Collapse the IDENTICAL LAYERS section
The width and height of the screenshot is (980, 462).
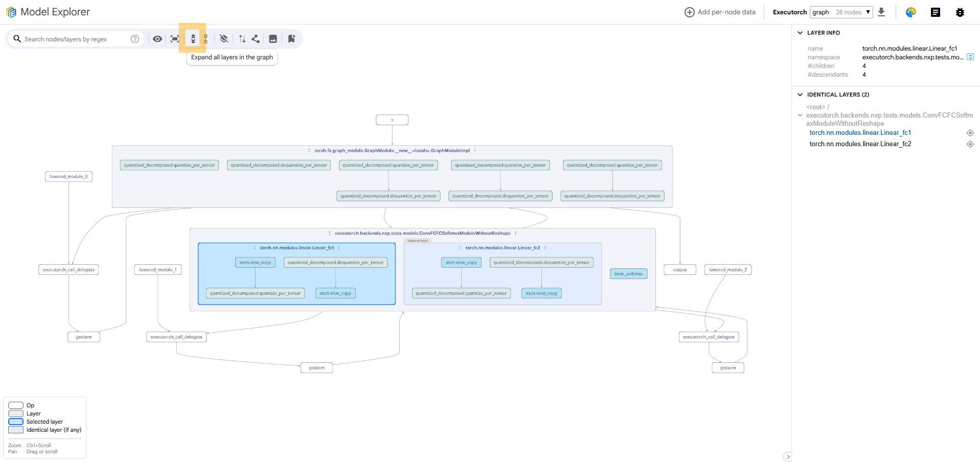coord(800,95)
